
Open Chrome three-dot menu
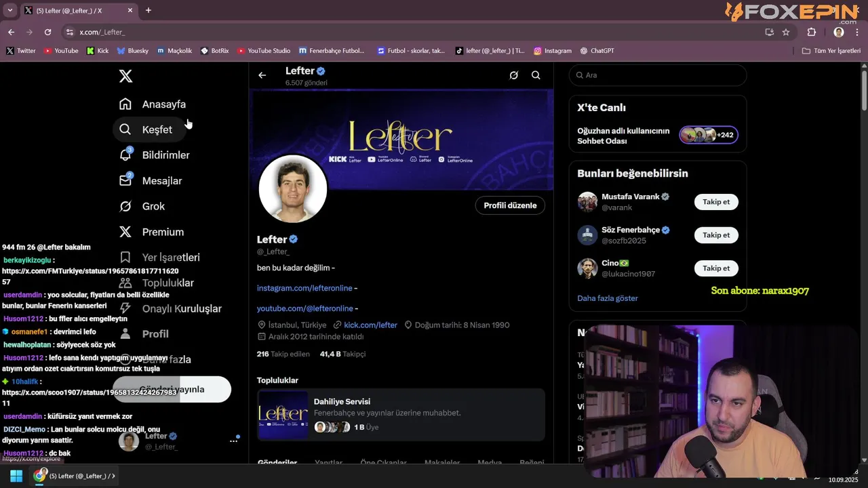[857, 32]
